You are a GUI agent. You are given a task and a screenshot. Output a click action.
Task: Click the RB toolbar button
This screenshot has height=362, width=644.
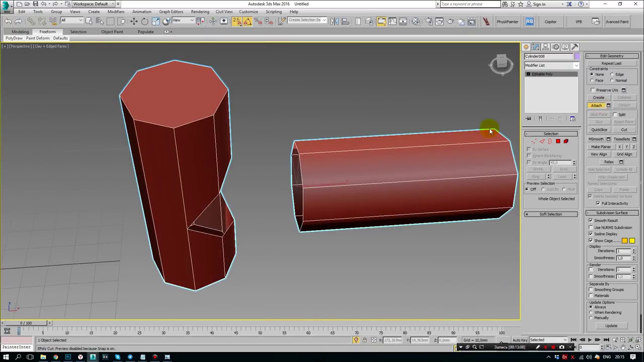pos(529,22)
